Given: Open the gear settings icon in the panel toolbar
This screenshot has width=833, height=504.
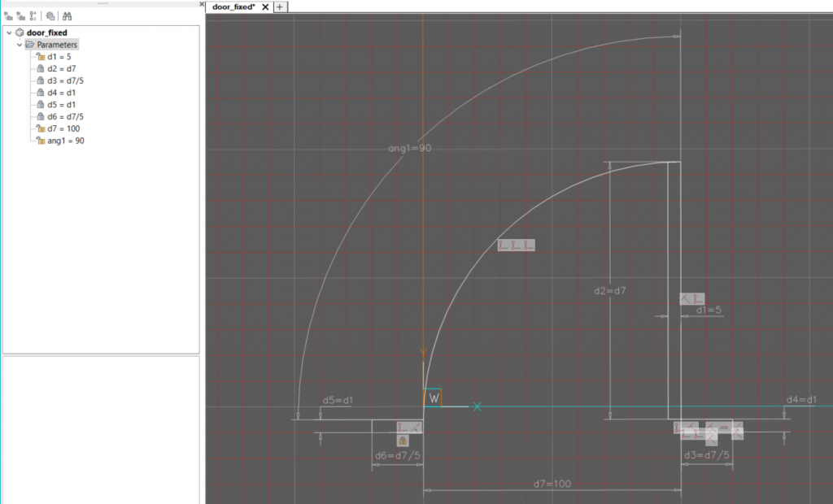Looking at the screenshot, I should pos(50,16).
